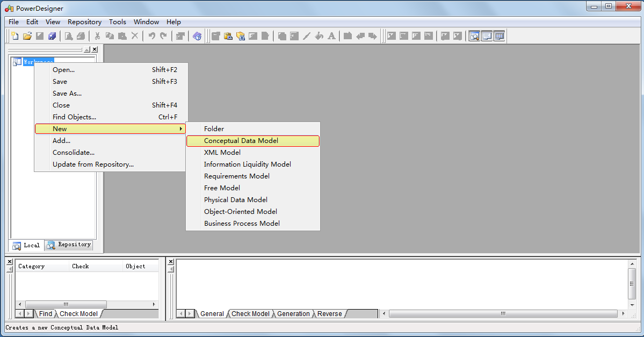Screen dimensions: 644x337
Task: Toggle the Result List view toolbar icon
Action: pyautogui.click(x=499, y=36)
